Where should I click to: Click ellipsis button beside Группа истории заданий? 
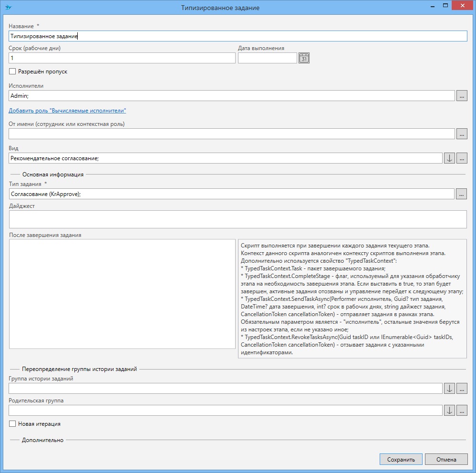pos(461,389)
